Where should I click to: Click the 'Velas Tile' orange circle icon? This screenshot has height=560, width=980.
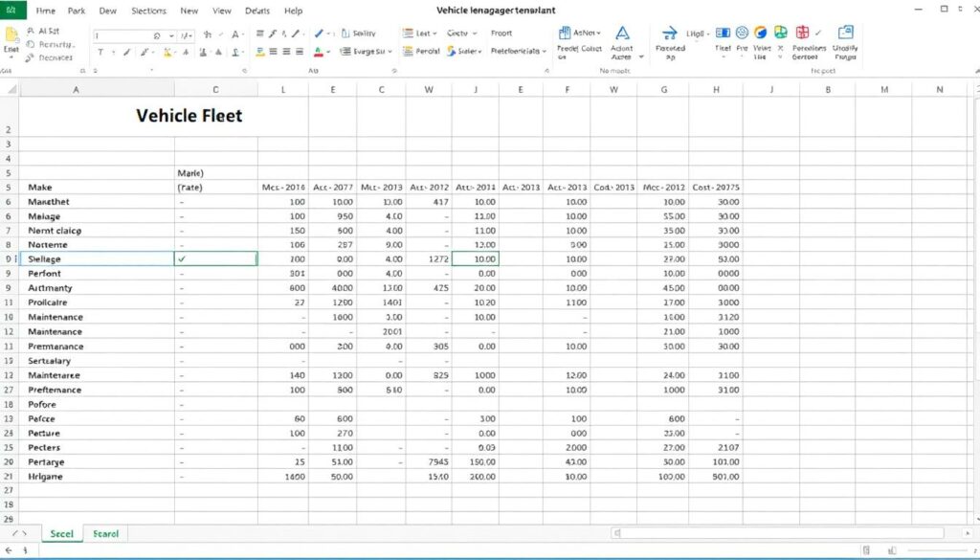761,34
